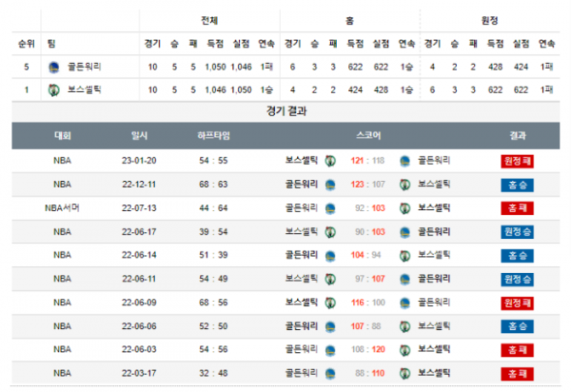Click the 123 : 107 score
This screenshot has height=392, width=571.
pyautogui.click(x=367, y=185)
